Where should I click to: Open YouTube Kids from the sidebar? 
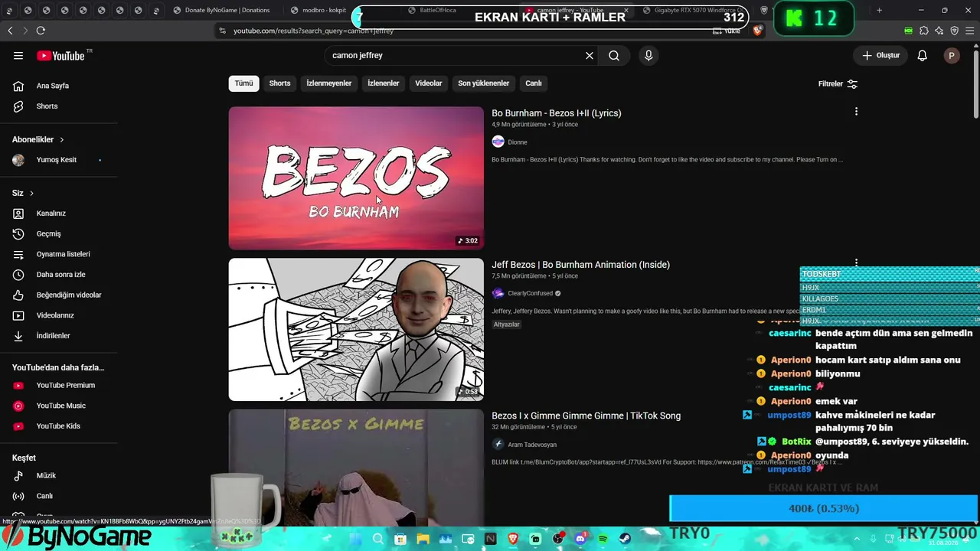[x=58, y=426]
